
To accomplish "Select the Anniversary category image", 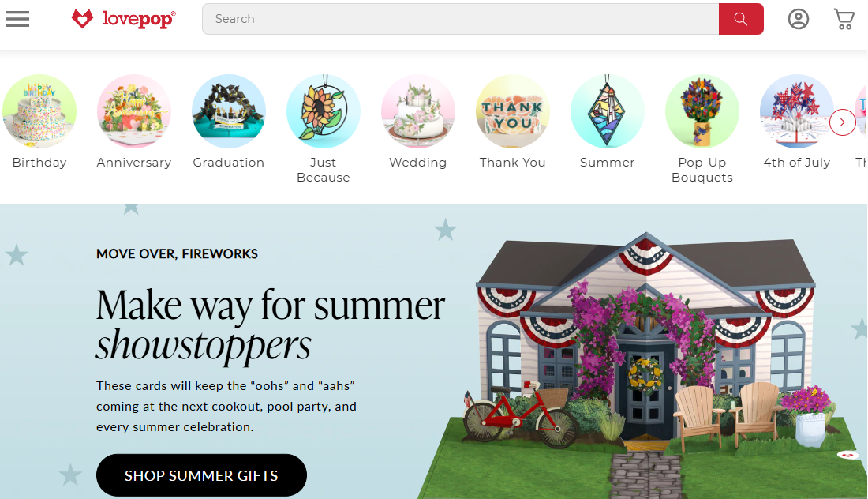I will (134, 111).
